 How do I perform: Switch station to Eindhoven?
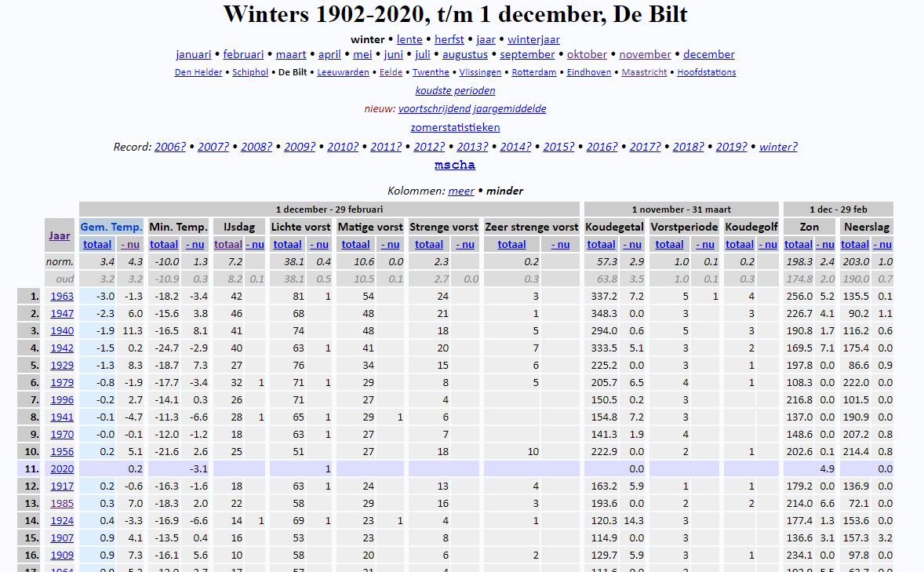click(589, 72)
